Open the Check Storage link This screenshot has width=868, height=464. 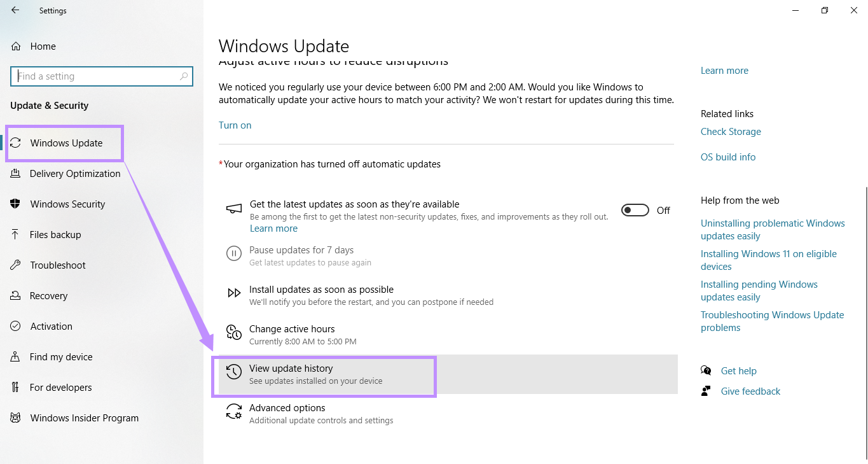(730, 131)
